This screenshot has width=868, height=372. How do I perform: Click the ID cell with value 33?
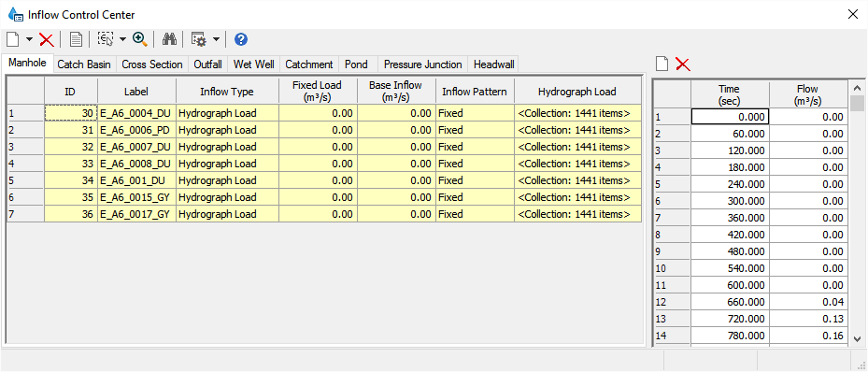(x=71, y=164)
